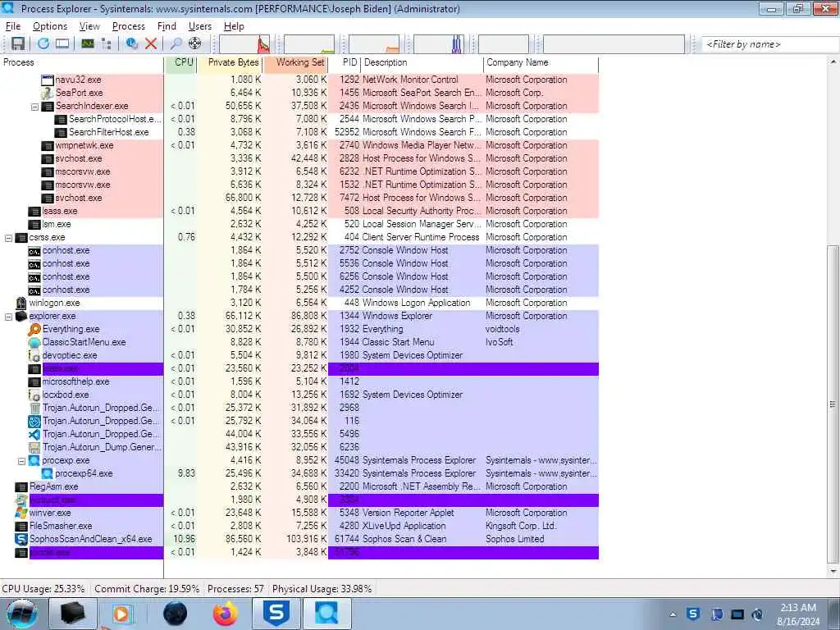Sort by the Description column header
This screenshot has width=840, height=630.
tap(422, 62)
